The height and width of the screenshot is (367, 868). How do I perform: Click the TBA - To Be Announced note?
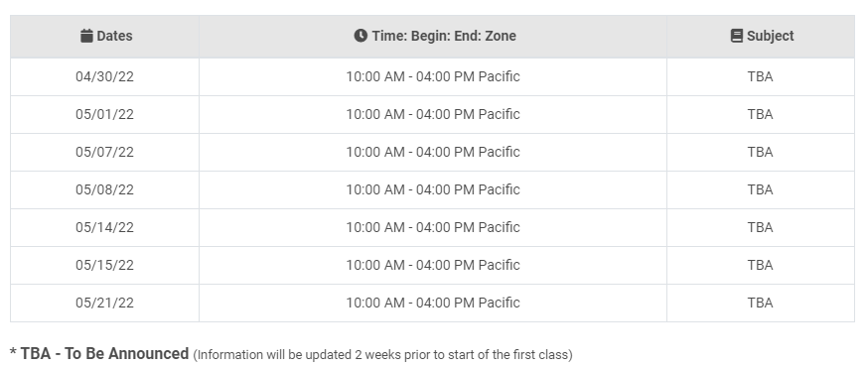[99, 354]
